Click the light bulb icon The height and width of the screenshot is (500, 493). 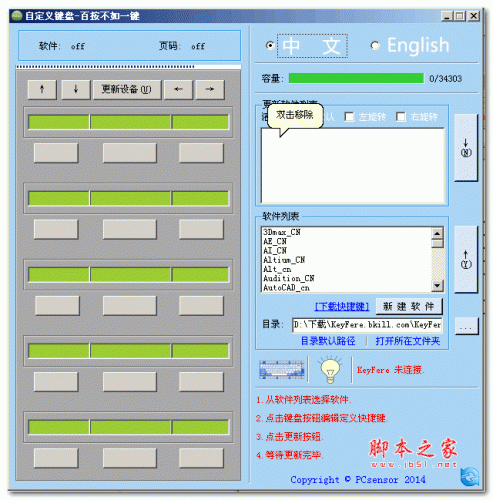330,369
